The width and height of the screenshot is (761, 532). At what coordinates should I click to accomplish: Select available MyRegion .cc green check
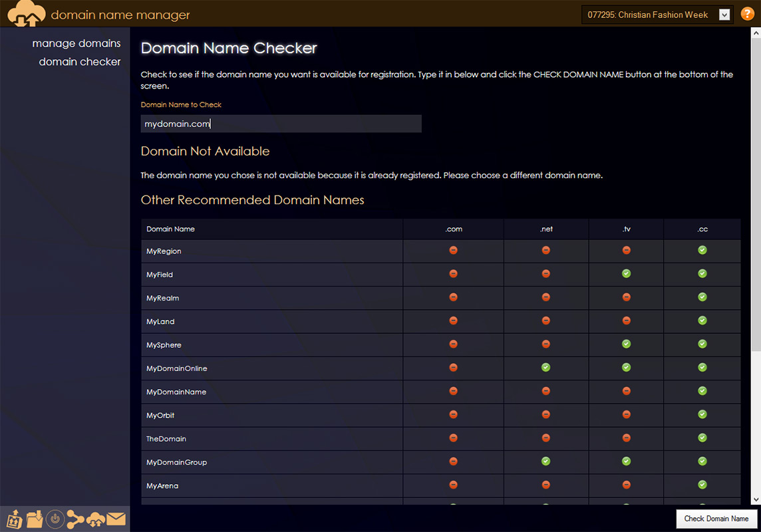coord(702,251)
